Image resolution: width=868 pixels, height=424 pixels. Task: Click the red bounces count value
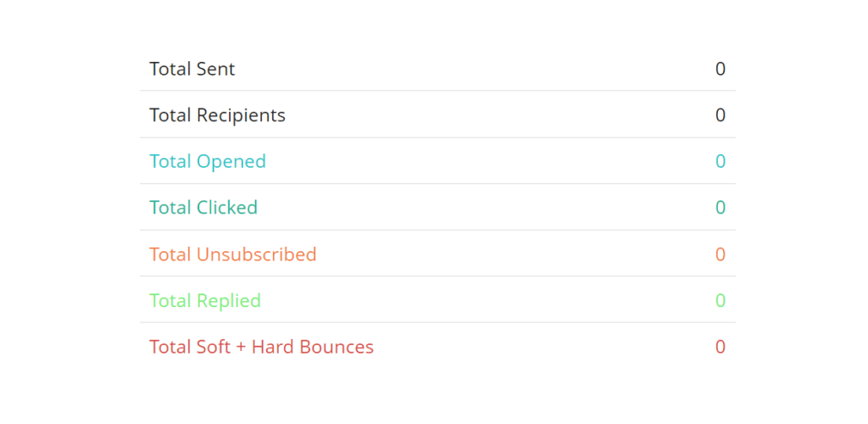point(720,347)
